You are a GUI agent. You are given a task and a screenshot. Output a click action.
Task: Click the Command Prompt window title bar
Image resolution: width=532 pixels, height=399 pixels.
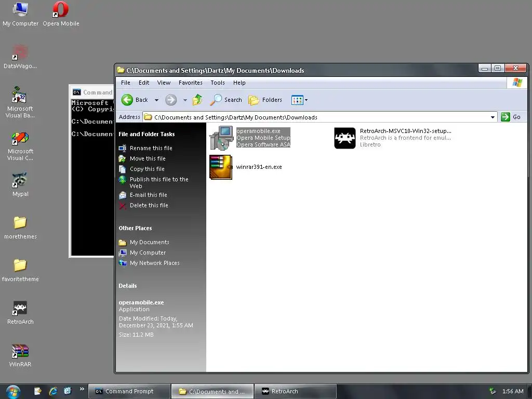92,92
